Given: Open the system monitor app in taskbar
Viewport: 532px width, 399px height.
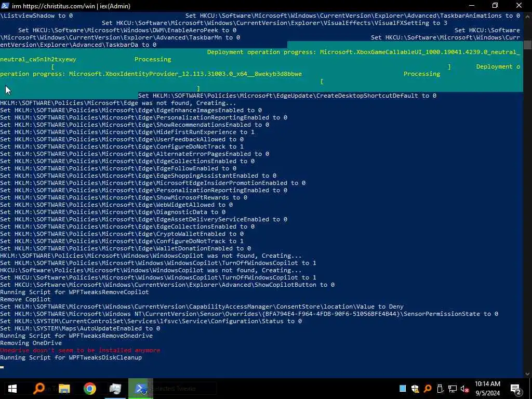Looking at the screenshot, I should tap(115, 389).
